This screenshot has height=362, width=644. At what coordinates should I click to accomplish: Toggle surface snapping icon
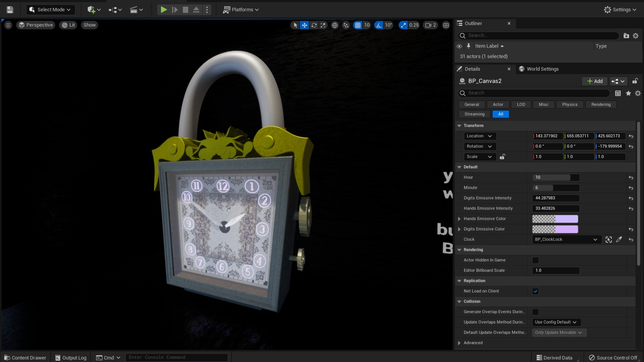tap(346, 25)
